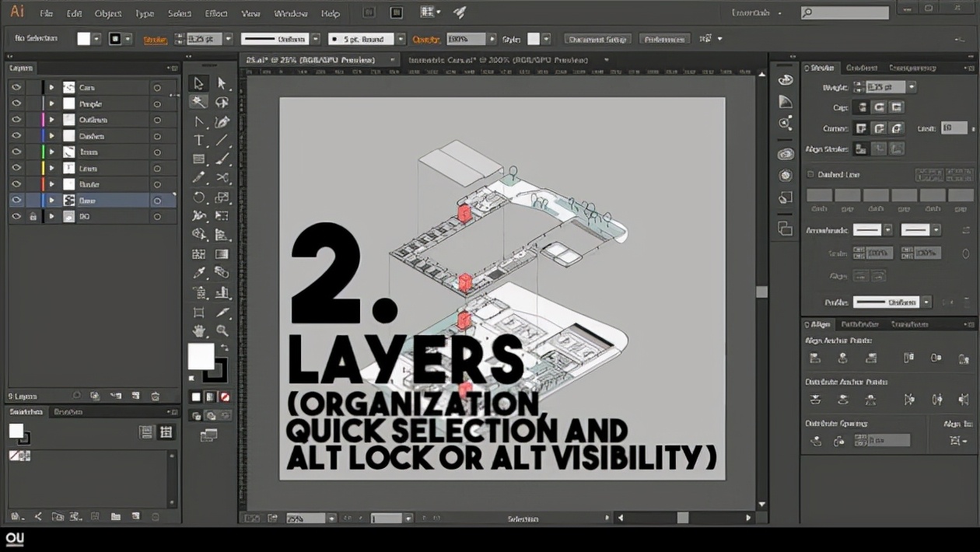Choose the first Align Stroke option
This screenshot has height=552, width=980.
(x=861, y=148)
